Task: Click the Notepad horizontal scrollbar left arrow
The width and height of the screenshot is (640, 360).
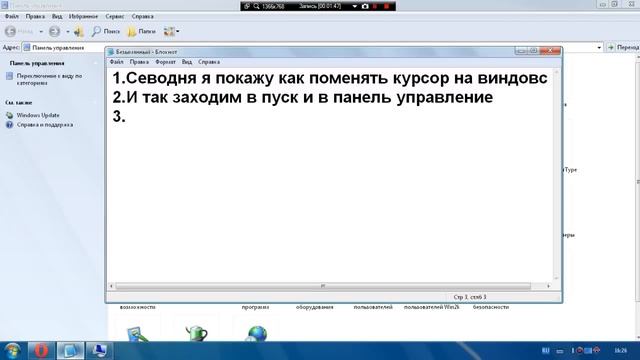Action: coord(111,286)
